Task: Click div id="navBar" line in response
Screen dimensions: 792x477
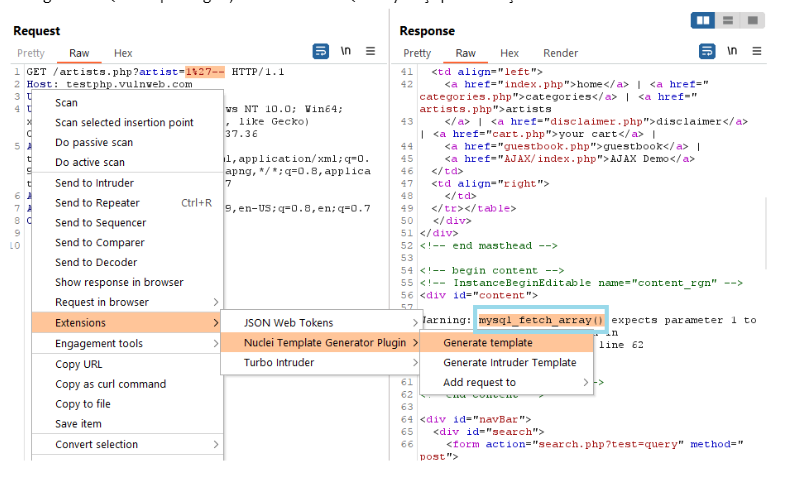Action: tap(475, 419)
